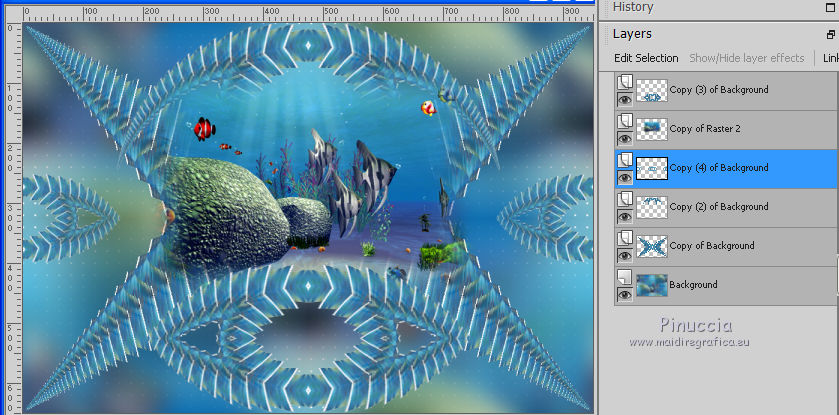Viewport: 839px width, 415px height.
Task: Select the Background layer name
Action: (x=693, y=285)
